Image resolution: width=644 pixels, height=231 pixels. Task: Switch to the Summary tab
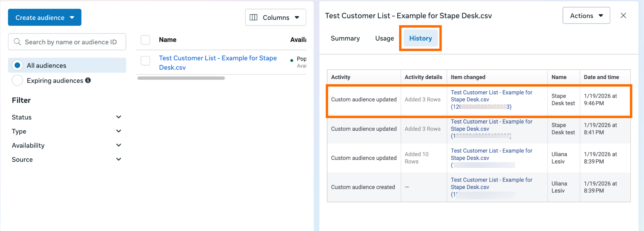[x=345, y=38]
